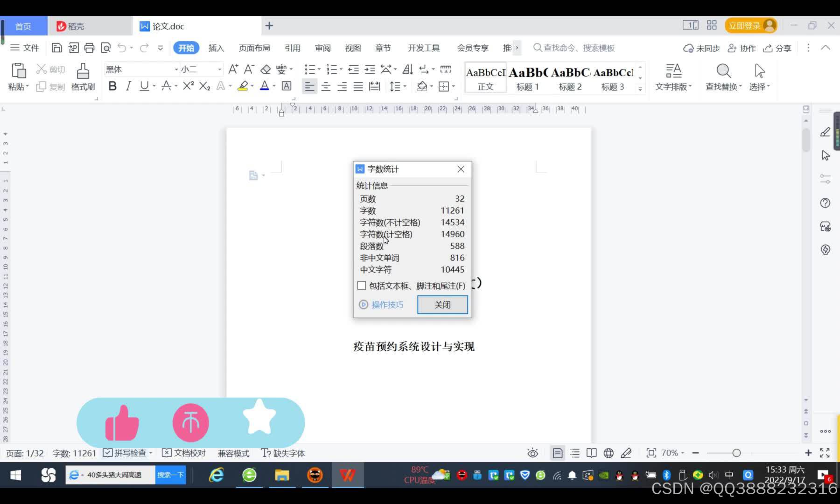840x504 pixels.
Task: Check the 包括文本框、脚注和尾注 option
Action: coord(361,285)
